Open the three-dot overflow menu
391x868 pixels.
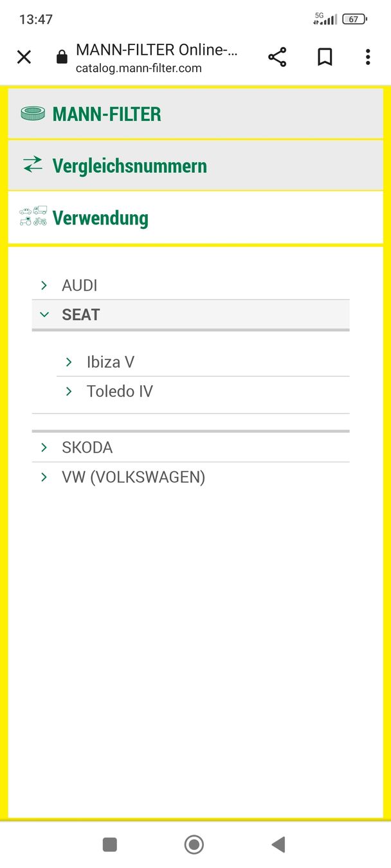point(368,57)
